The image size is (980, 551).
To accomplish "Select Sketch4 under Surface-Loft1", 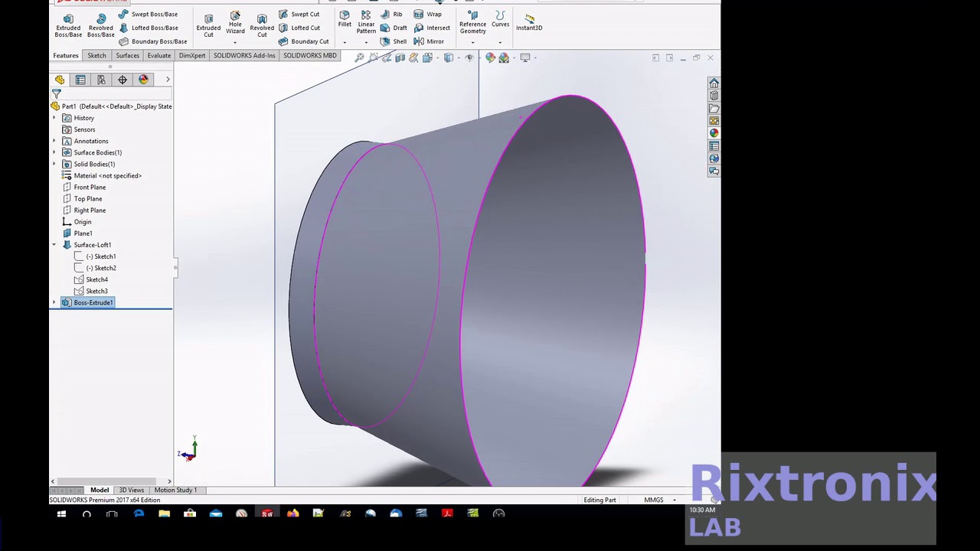I will [x=96, y=279].
